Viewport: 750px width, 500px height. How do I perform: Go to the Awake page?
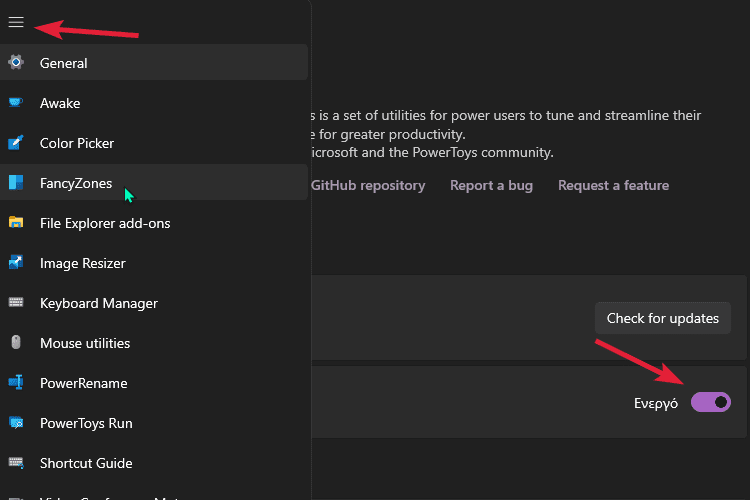pos(154,102)
